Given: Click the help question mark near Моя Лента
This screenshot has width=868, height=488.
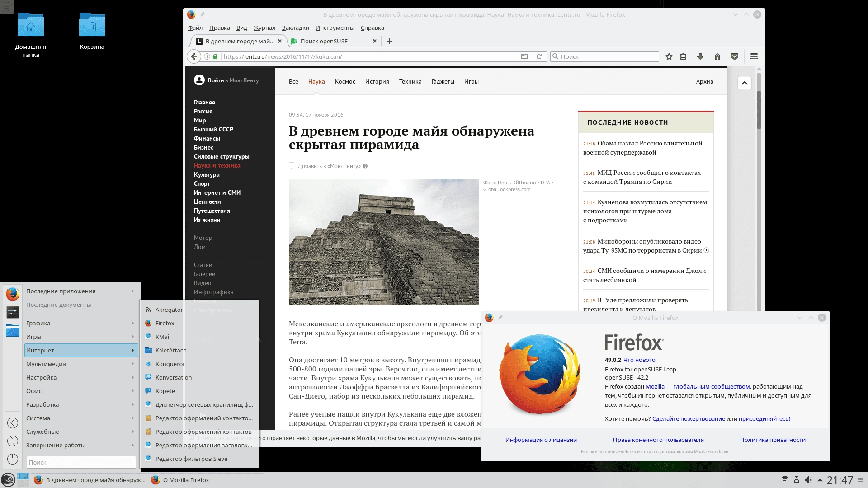Looking at the screenshot, I should (365, 166).
